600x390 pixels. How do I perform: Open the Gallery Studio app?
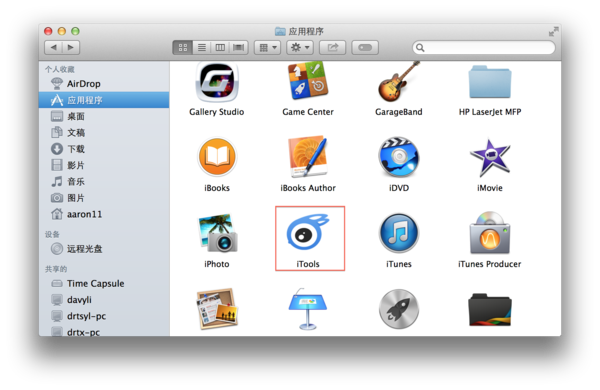pyautogui.click(x=217, y=82)
